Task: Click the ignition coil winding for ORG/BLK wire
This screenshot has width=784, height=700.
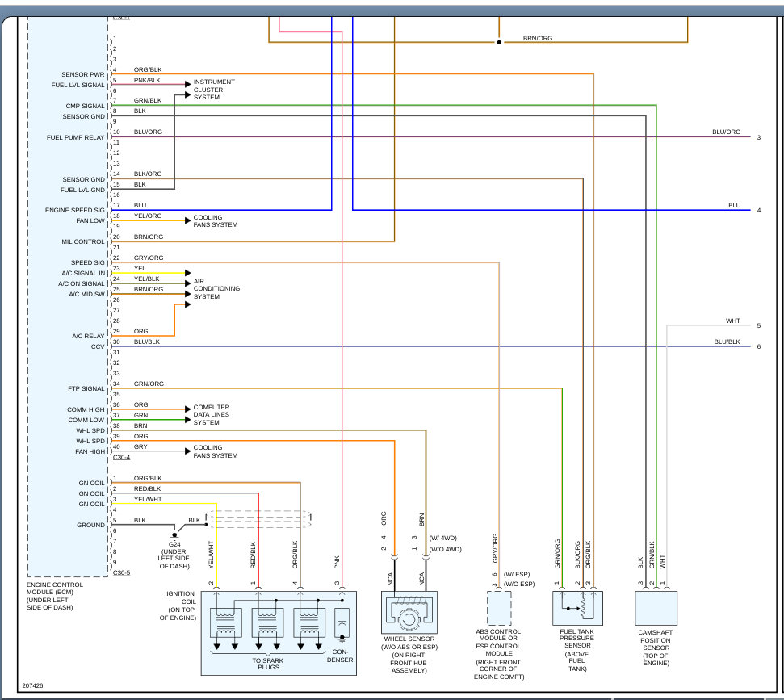Action: (309, 622)
